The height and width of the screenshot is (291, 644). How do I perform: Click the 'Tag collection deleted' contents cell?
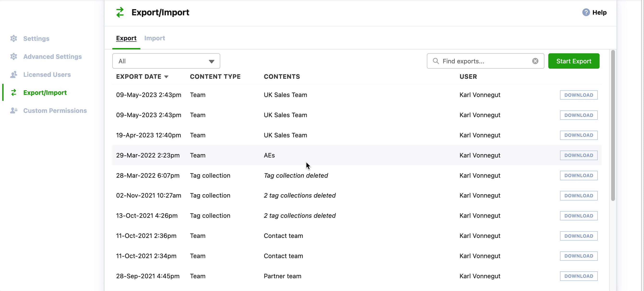(x=296, y=176)
